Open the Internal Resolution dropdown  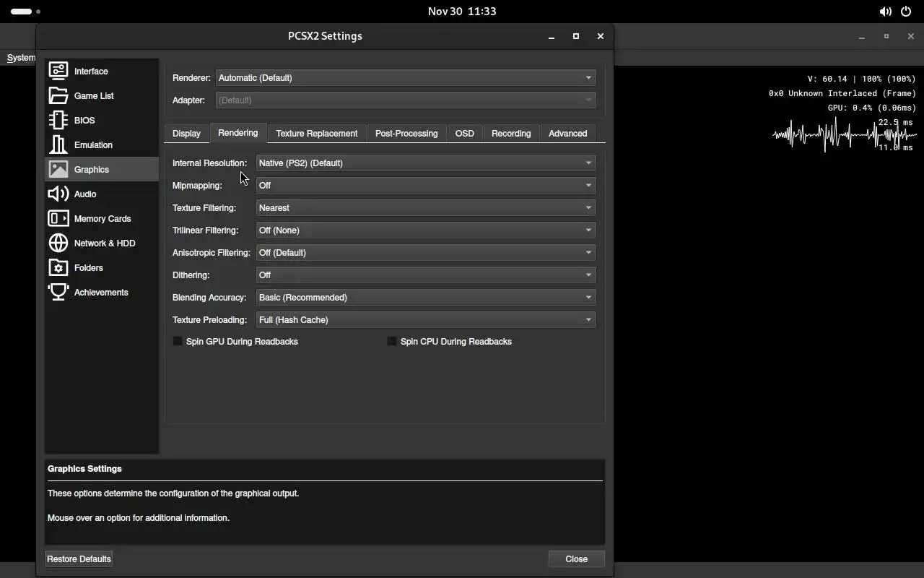pos(426,163)
